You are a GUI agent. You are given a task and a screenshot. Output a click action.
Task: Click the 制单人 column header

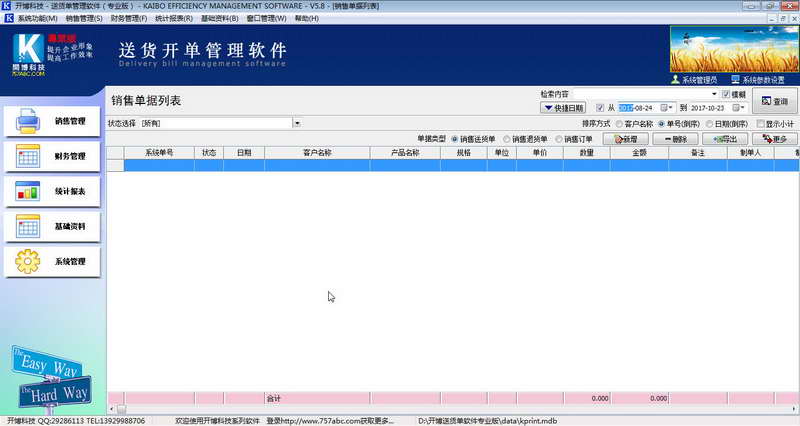[x=751, y=153]
